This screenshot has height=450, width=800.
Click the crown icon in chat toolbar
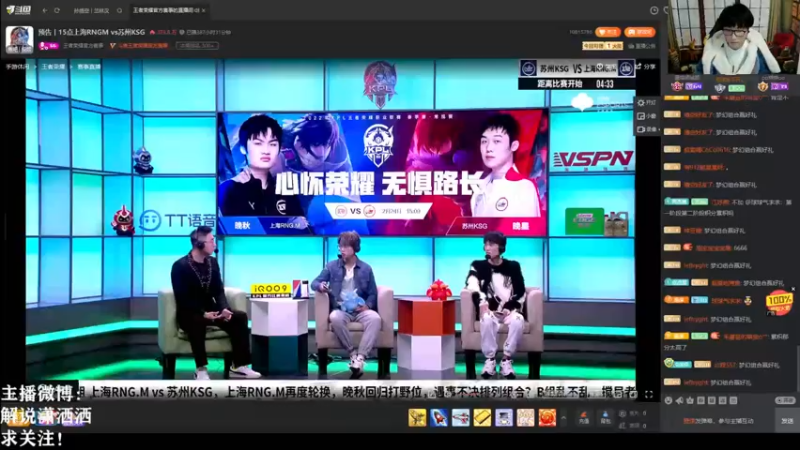pyautogui.click(x=690, y=401)
